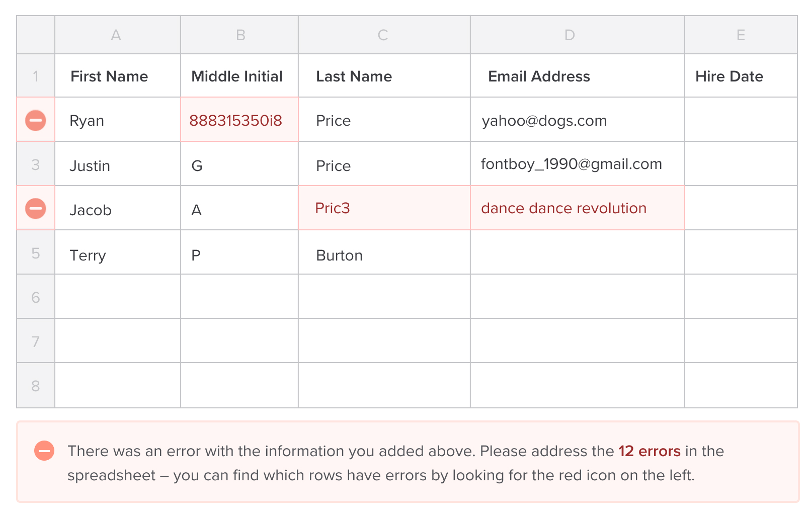Select row 5 header
812x519 pixels.
pos(36,253)
